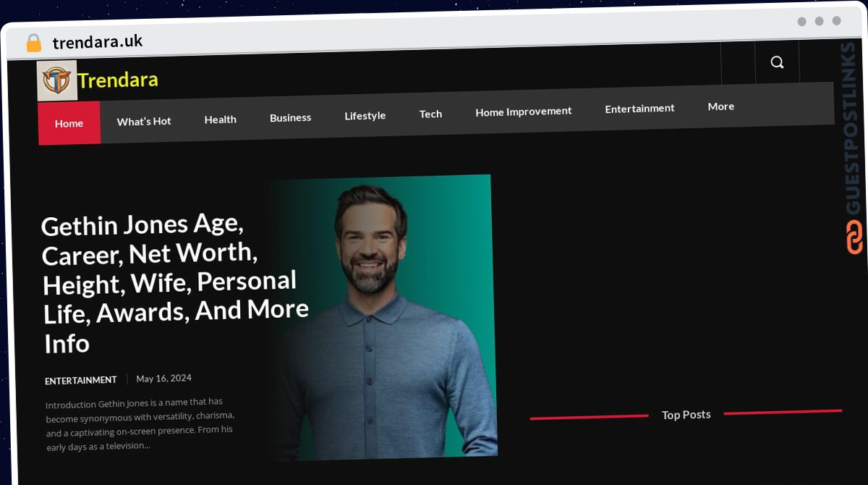Select the Health nav item
The width and height of the screenshot is (868, 485).
click(x=220, y=119)
